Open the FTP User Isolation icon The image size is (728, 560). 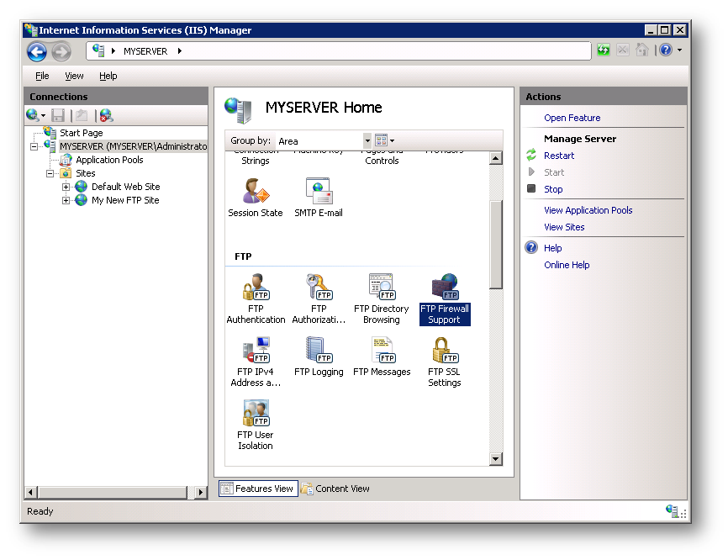point(256,425)
